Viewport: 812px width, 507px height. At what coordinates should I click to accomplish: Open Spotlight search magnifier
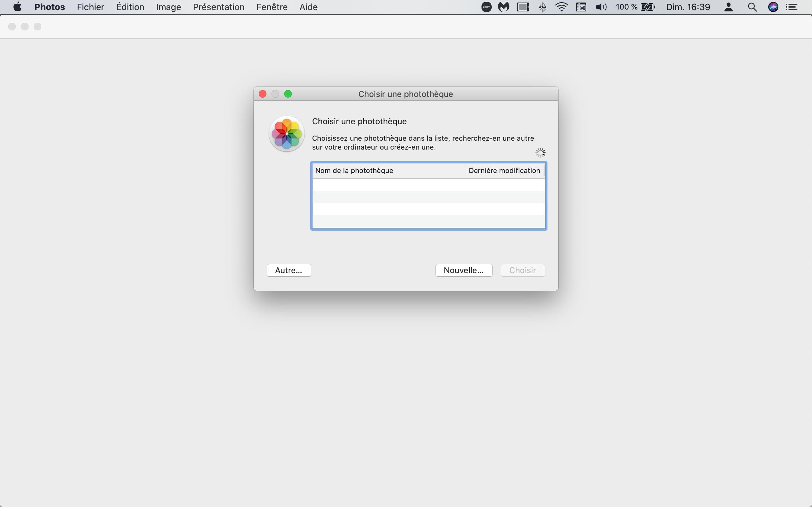(x=752, y=7)
